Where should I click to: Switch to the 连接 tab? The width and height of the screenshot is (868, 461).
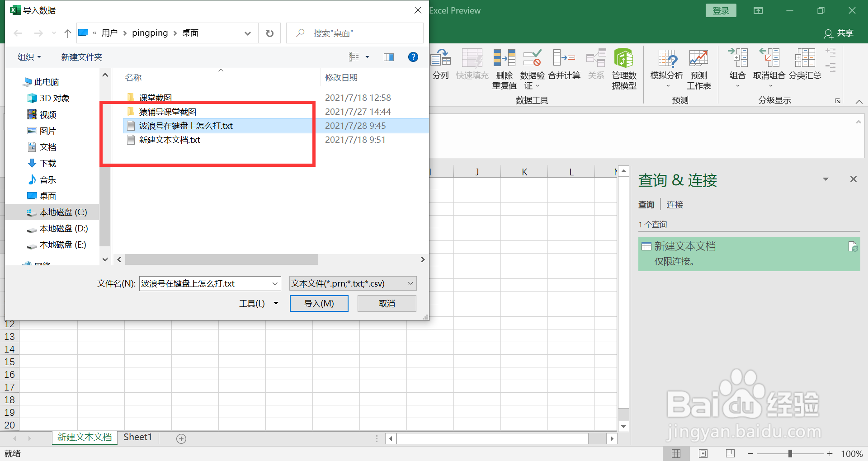(675, 204)
